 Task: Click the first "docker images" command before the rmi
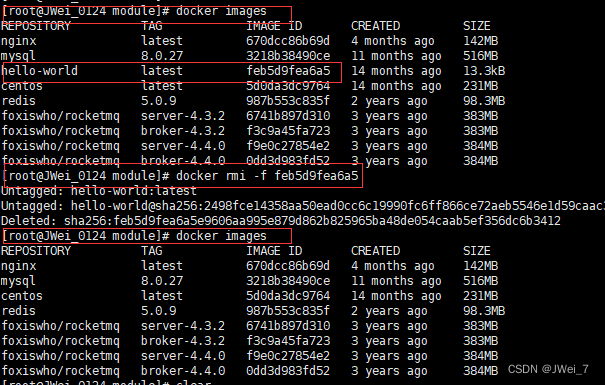click(221, 11)
